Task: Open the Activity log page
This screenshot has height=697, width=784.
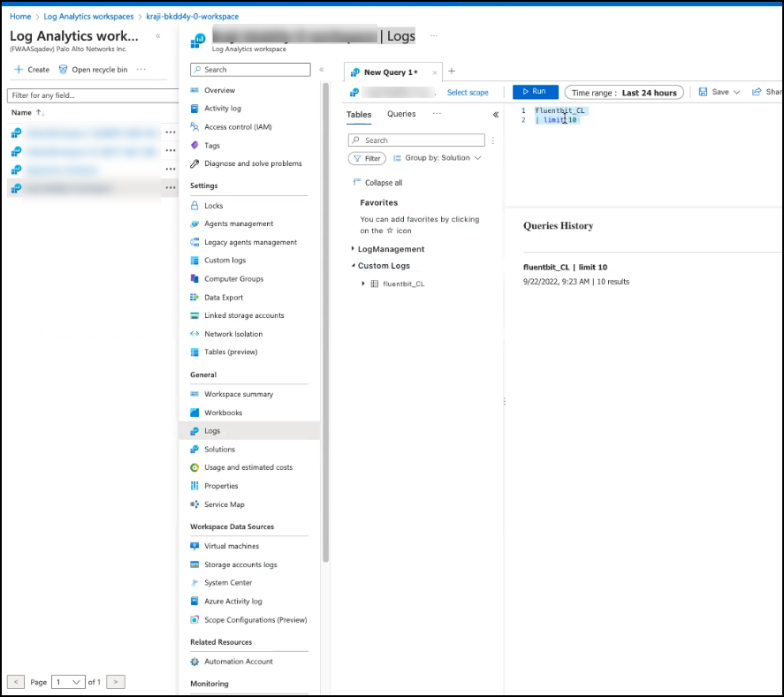Action: click(223, 109)
